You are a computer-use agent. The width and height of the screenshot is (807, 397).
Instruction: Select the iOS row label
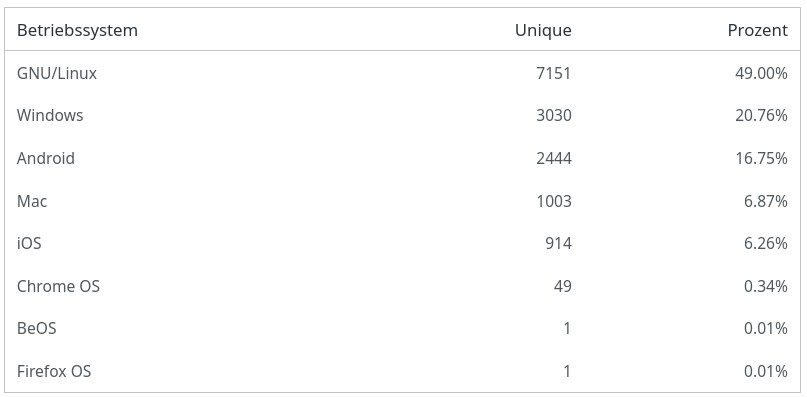coord(29,243)
